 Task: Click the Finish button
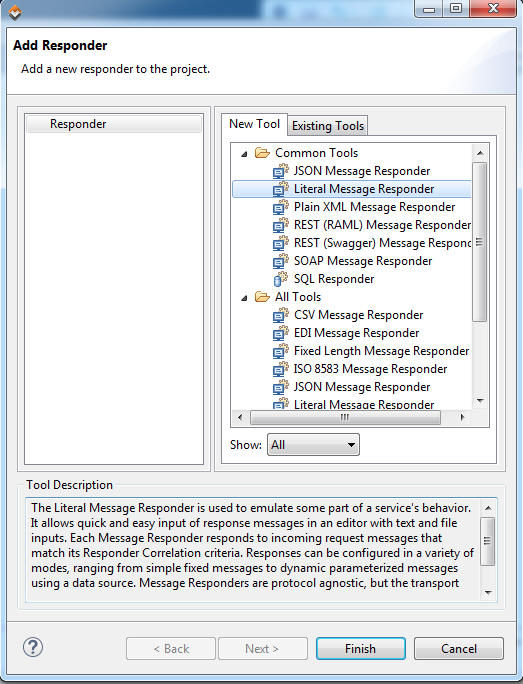(361, 649)
